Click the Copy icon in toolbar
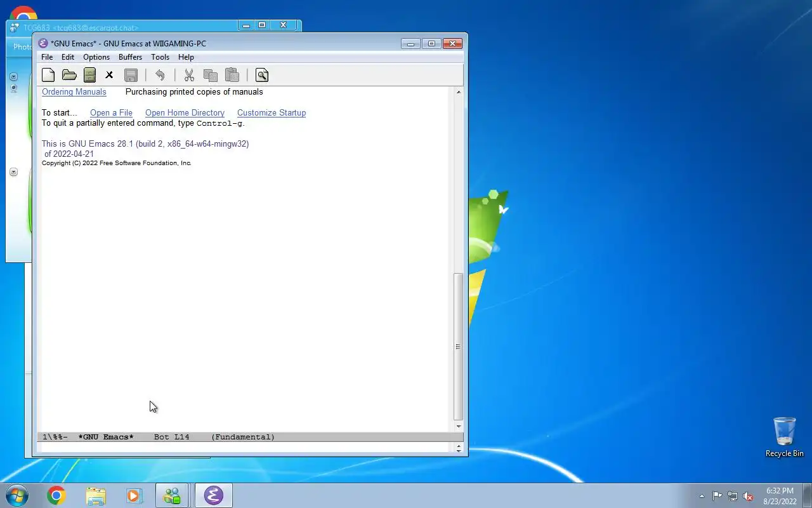 [x=211, y=75]
